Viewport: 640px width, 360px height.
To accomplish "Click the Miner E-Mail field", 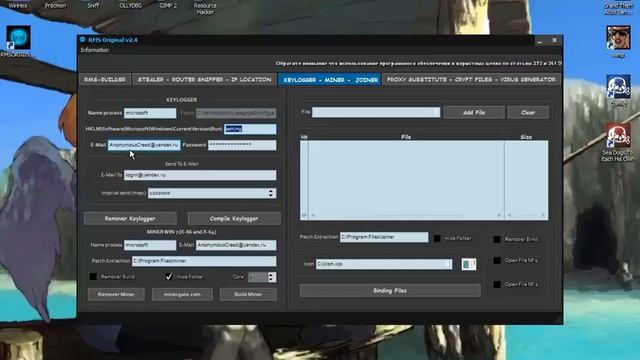I will (236, 245).
